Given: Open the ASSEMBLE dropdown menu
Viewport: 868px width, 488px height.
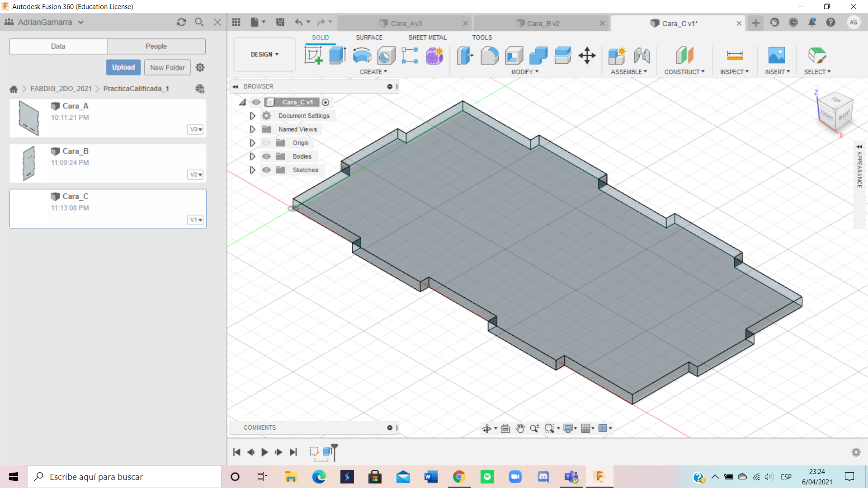Looking at the screenshot, I should pyautogui.click(x=629, y=72).
